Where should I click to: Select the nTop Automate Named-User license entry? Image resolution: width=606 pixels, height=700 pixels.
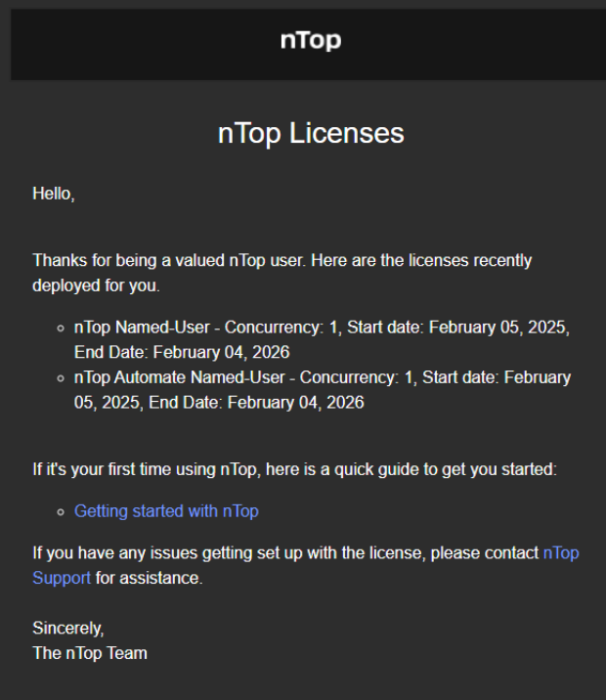click(x=323, y=390)
